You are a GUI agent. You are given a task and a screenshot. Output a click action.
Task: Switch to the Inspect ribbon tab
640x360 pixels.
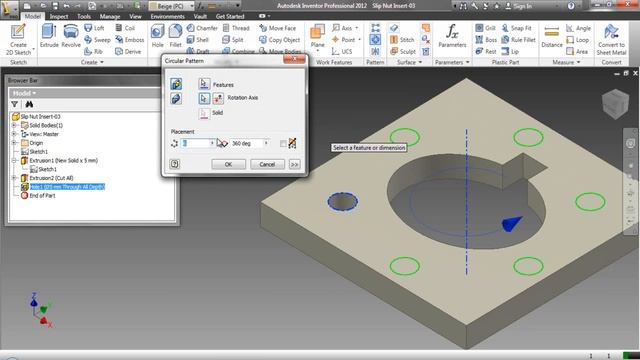(59, 16)
